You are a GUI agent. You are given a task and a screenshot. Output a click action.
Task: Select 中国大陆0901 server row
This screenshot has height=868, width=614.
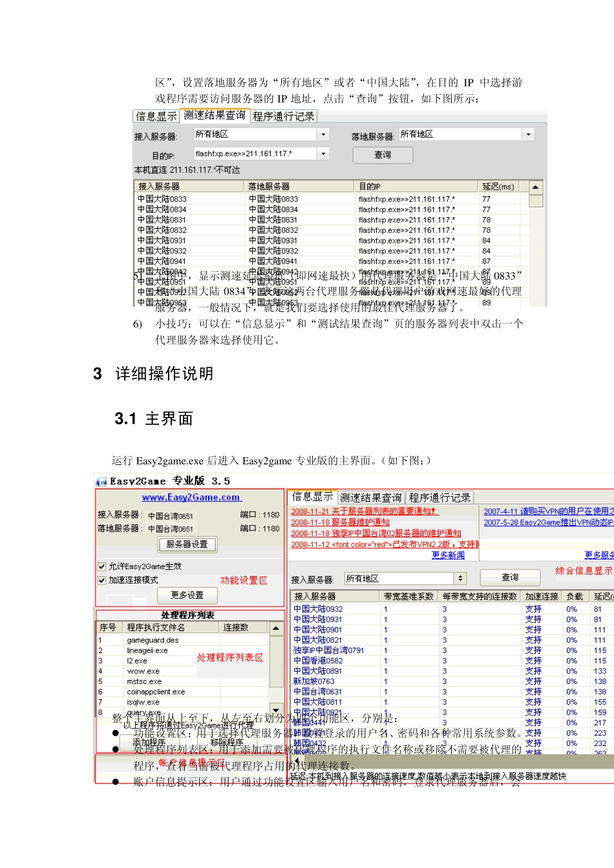(452, 630)
